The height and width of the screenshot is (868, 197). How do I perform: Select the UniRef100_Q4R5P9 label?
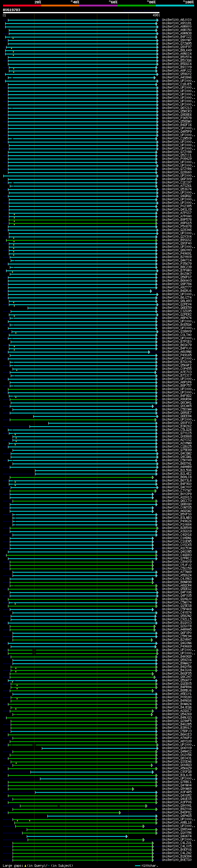pos(177,131)
